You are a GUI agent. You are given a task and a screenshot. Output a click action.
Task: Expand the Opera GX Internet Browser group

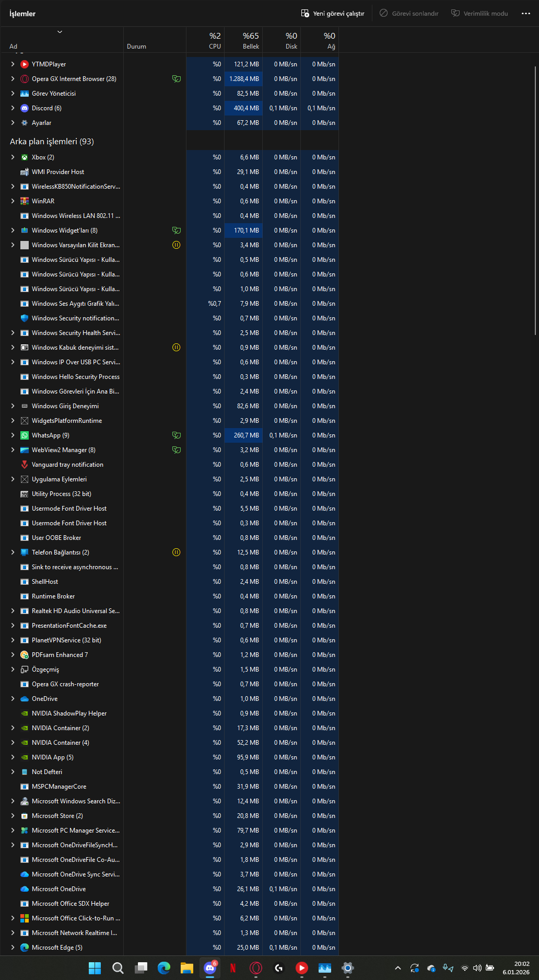tap(13, 79)
